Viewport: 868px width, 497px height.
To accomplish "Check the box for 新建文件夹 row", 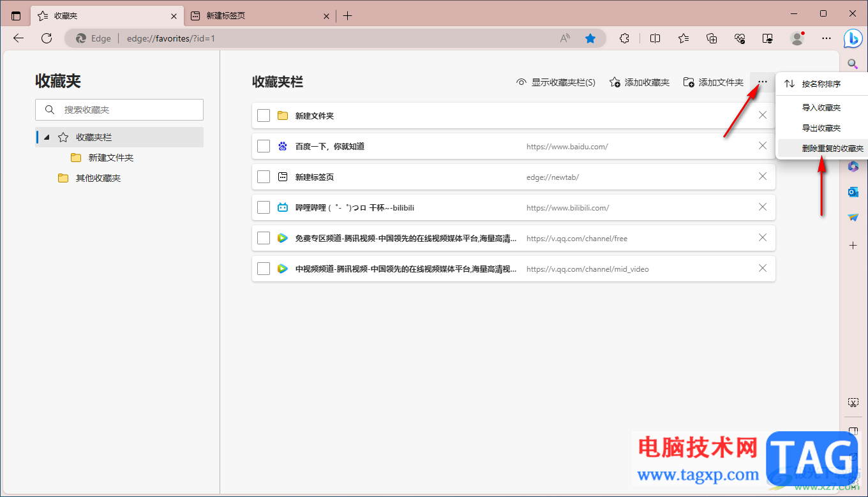I will pyautogui.click(x=264, y=115).
